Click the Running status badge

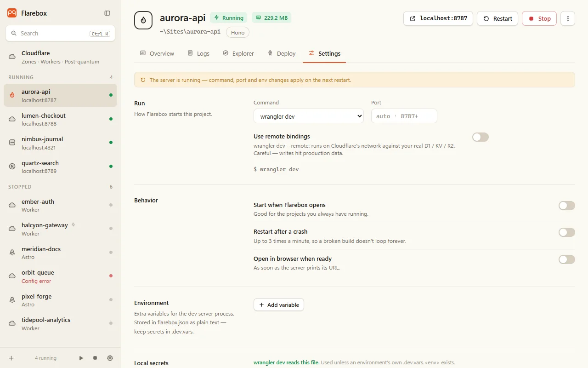point(228,18)
